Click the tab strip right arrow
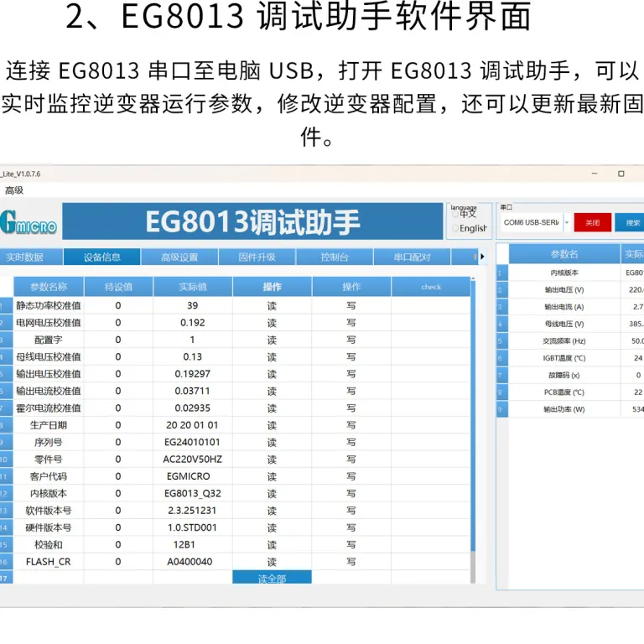The height and width of the screenshot is (644, 644). tap(483, 257)
